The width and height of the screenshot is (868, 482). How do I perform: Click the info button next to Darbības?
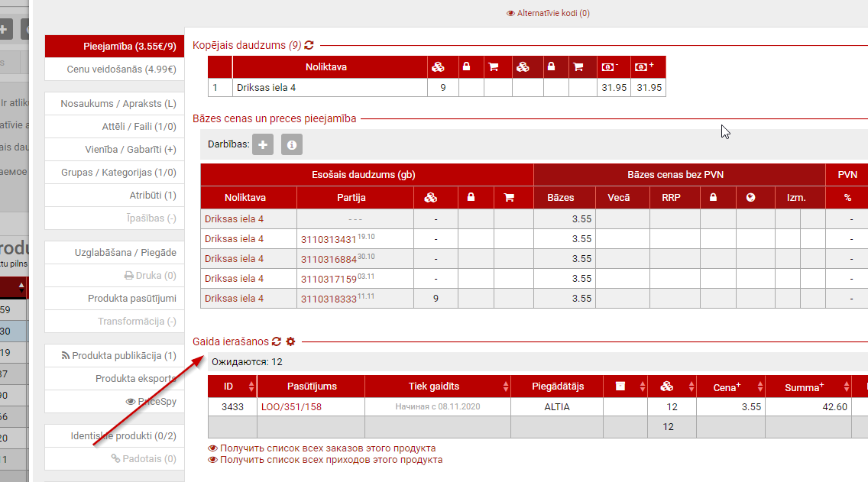[292, 144]
